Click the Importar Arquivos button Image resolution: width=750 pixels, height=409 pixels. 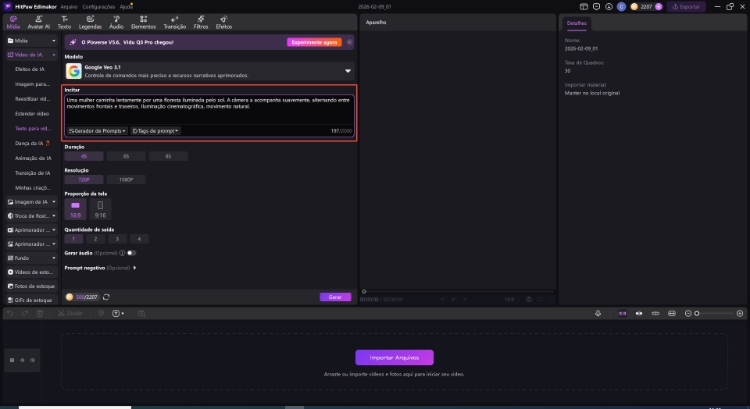pyautogui.click(x=394, y=357)
